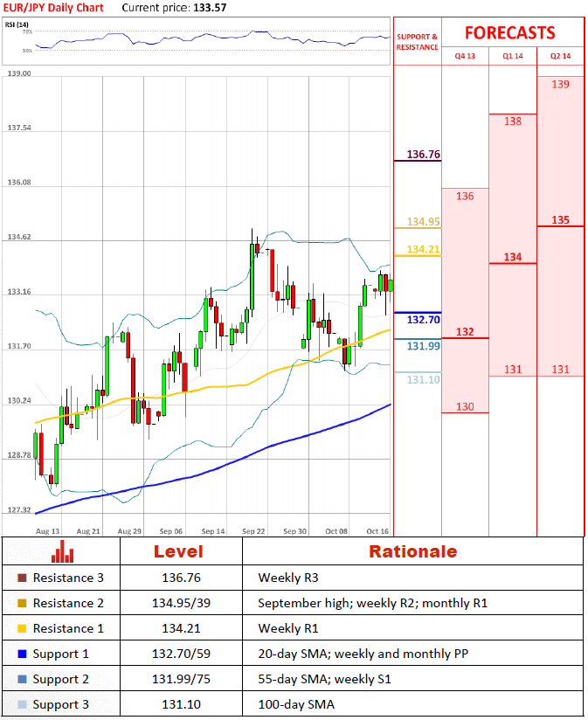This screenshot has width=588, height=720.
Task: Click the EUR/JPY Daily Chart title
Action: pos(53,8)
